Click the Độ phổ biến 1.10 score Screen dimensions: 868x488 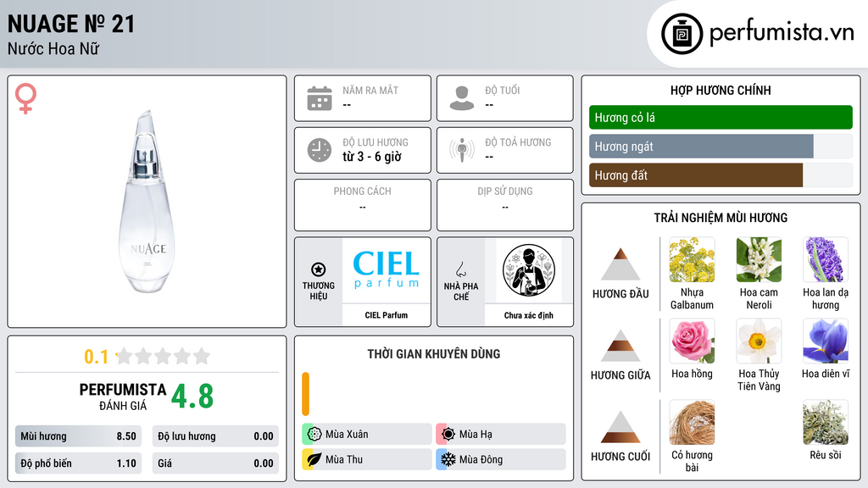pos(78,463)
